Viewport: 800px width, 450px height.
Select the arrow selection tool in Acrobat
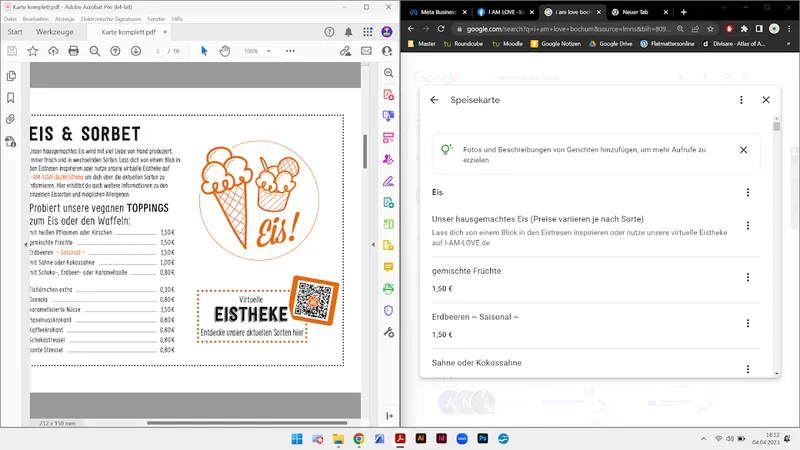tap(204, 51)
